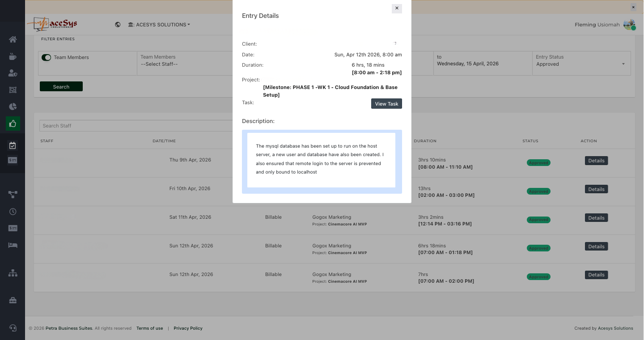Click the headset support icon at sidebar bottom
Screen dimensions: 644x340
pyautogui.click(x=13, y=328)
